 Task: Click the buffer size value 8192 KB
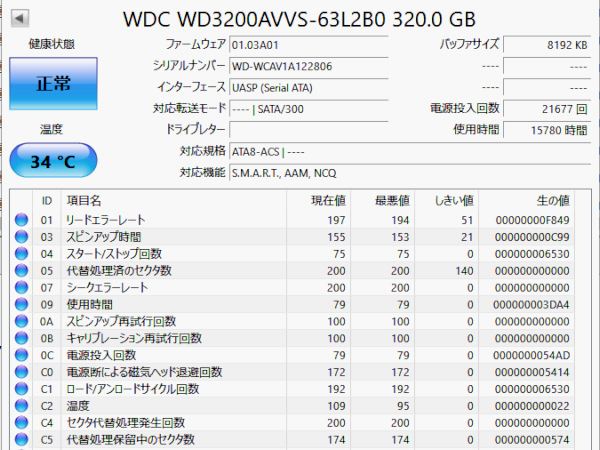(547, 45)
